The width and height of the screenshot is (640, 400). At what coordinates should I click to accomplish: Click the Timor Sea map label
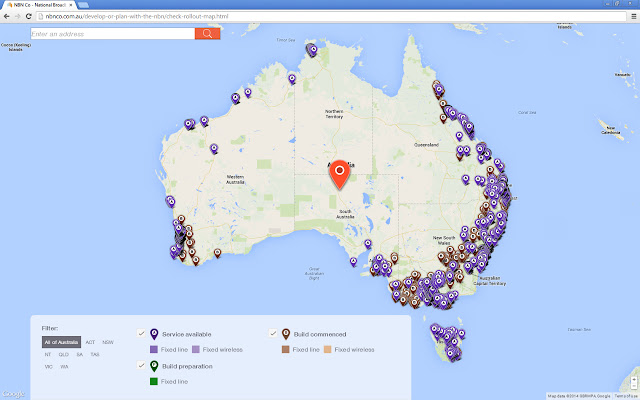286,40
